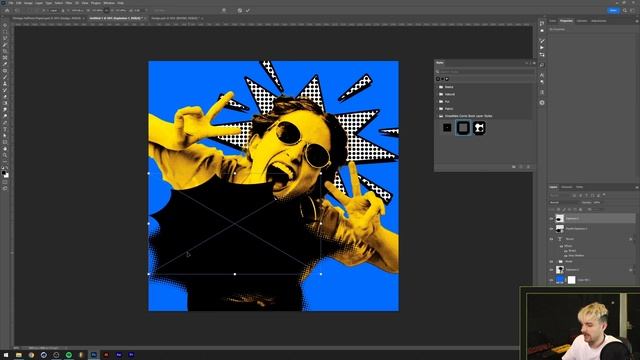Select the Rectangle shape tool
Image resolution: width=640 pixels, height=360 pixels.
(x=5, y=142)
